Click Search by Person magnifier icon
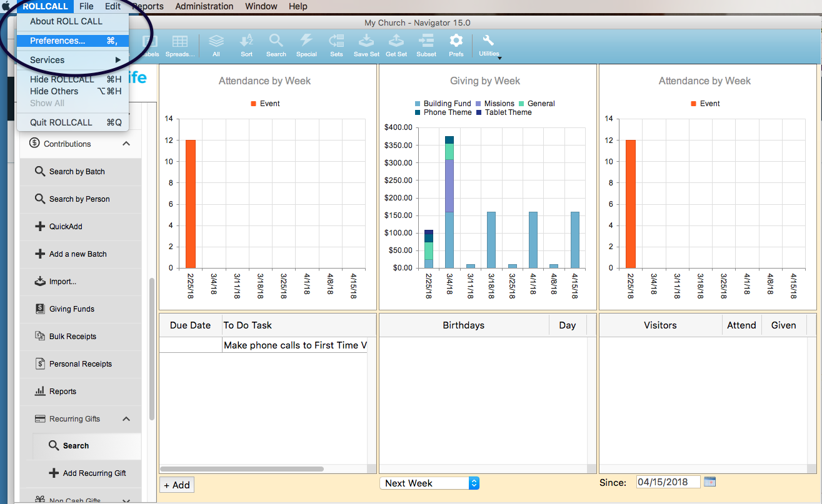The image size is (822, 504). tap(39, 199)
